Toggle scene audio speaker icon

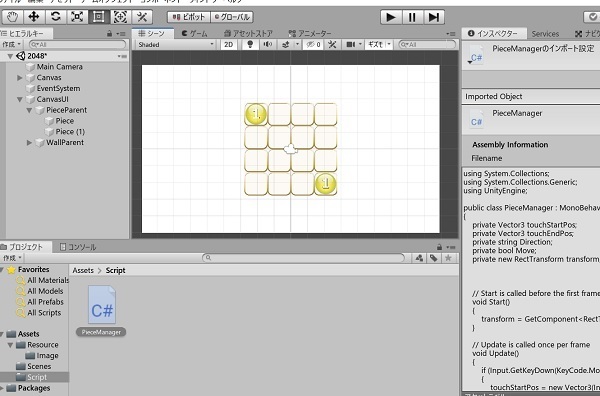pyautogui.click(x=267, y=45)
